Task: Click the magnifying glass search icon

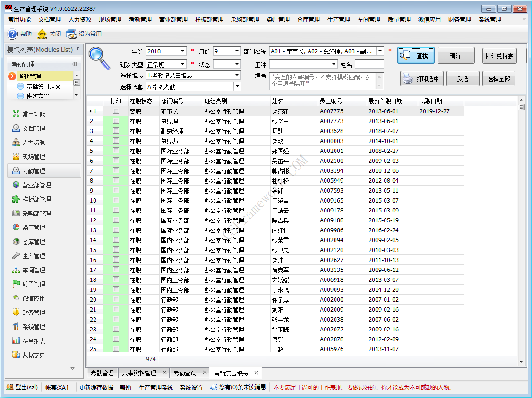Action: pos(99,59)
